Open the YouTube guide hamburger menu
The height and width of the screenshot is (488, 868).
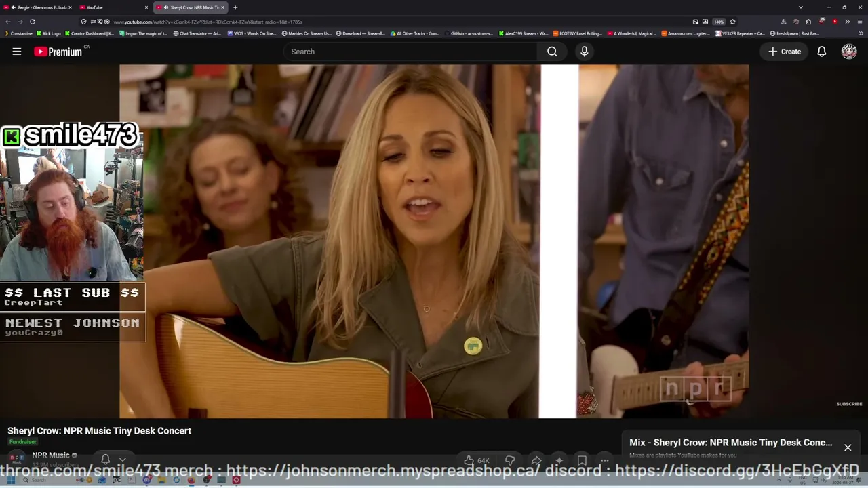17,52
